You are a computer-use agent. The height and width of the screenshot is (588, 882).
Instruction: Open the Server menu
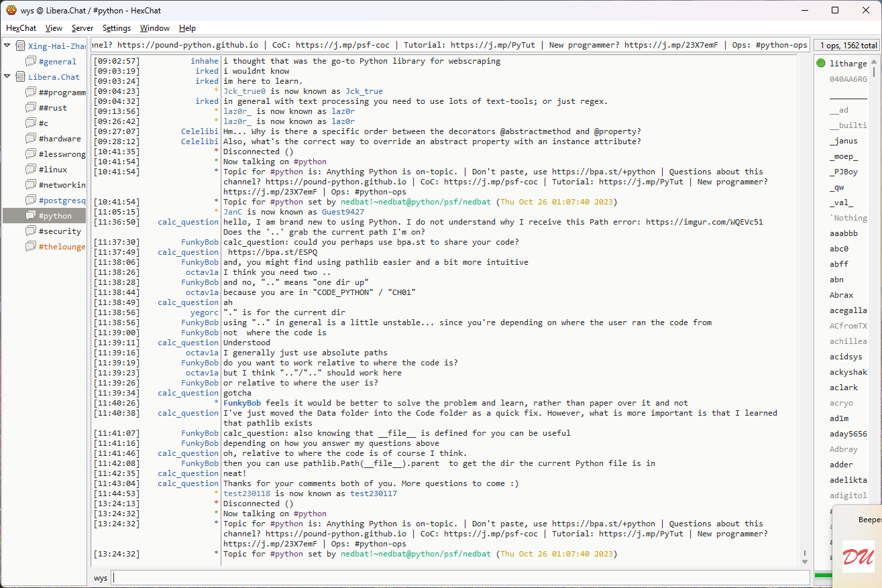pos(82,28)
